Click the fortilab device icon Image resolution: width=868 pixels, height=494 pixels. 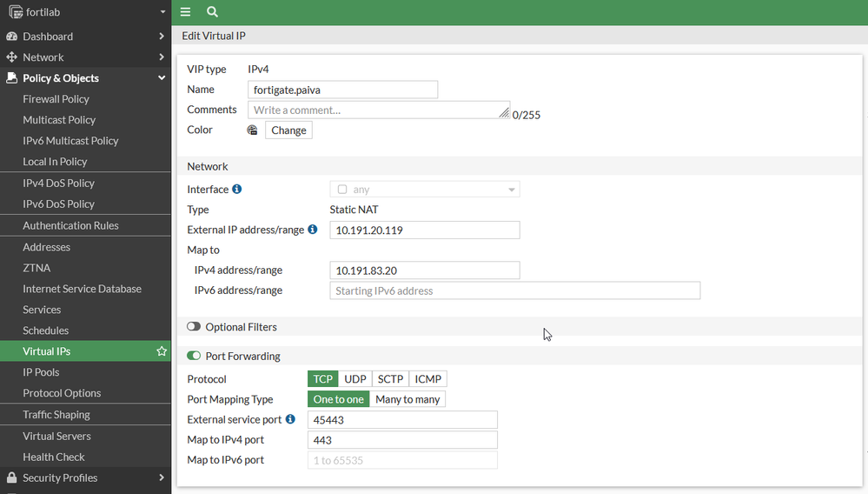pos(16,11)
